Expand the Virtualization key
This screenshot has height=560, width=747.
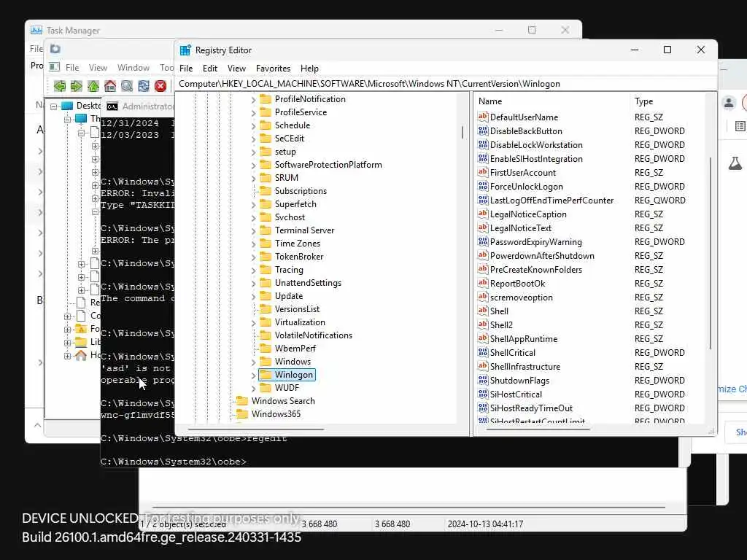[x=253, y=323]
